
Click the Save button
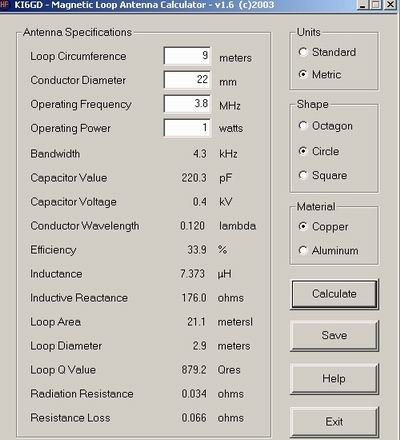pyautogui.click(x=334, y=335)
